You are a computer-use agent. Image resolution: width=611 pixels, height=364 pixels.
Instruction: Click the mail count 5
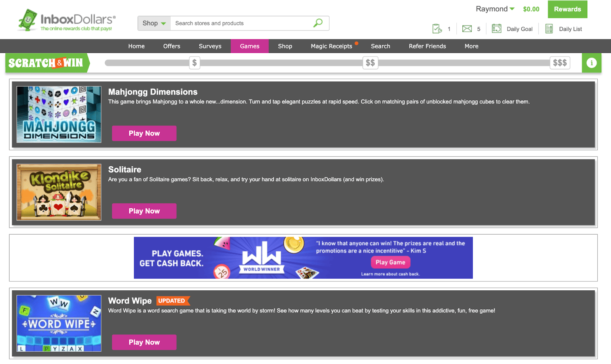coord(478,29)
